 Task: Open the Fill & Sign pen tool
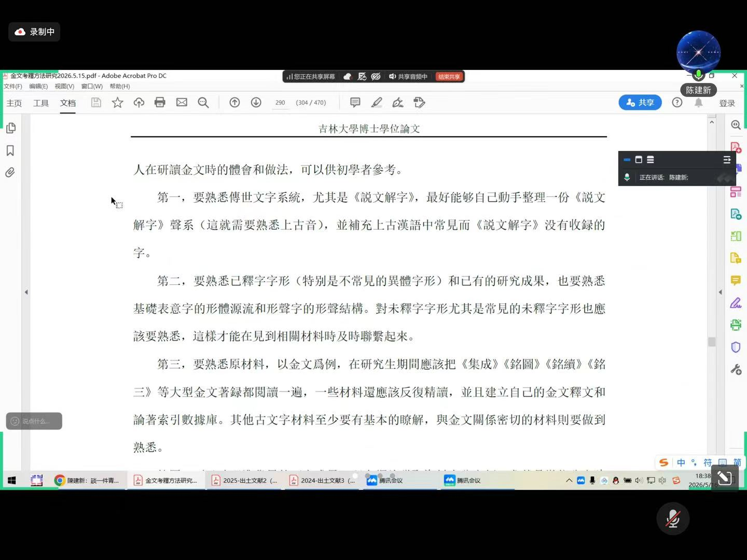click(398, 103)
